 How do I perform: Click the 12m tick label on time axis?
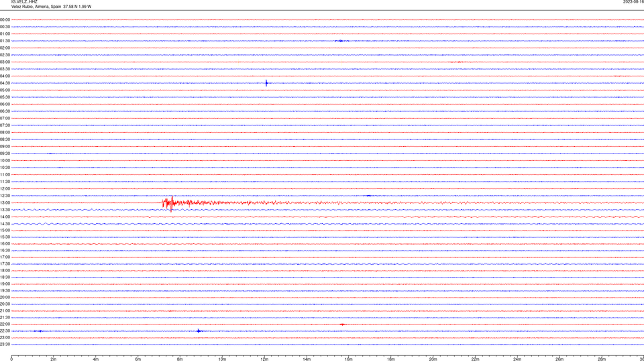point(264,359)
